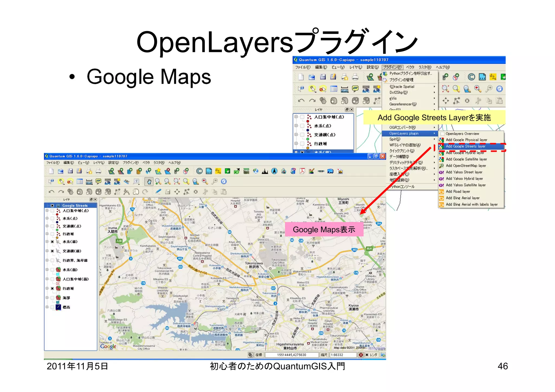Open ベクタ menu in lower QGIS window
The height and width of the screenshot is (392, 555).
point(146,163)
